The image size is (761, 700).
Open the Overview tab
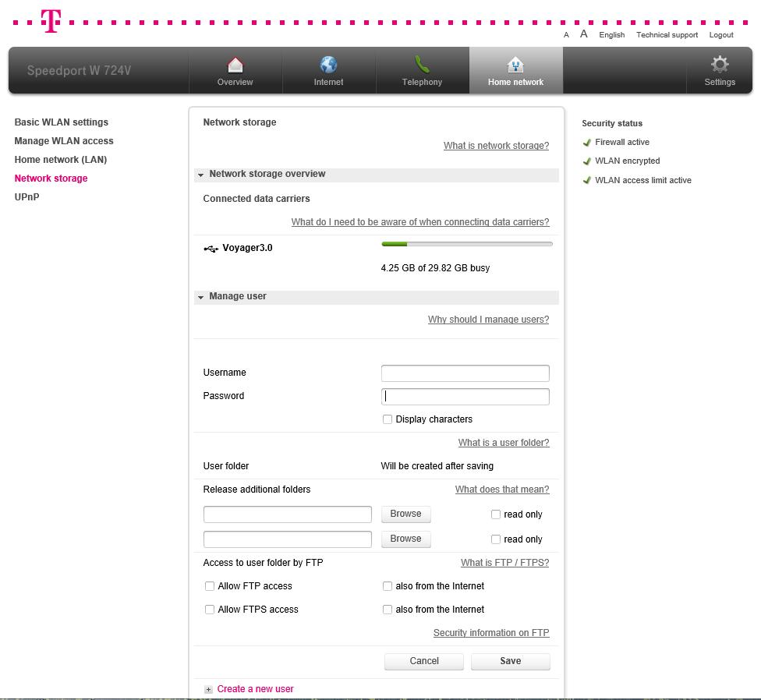coord(235,70)
